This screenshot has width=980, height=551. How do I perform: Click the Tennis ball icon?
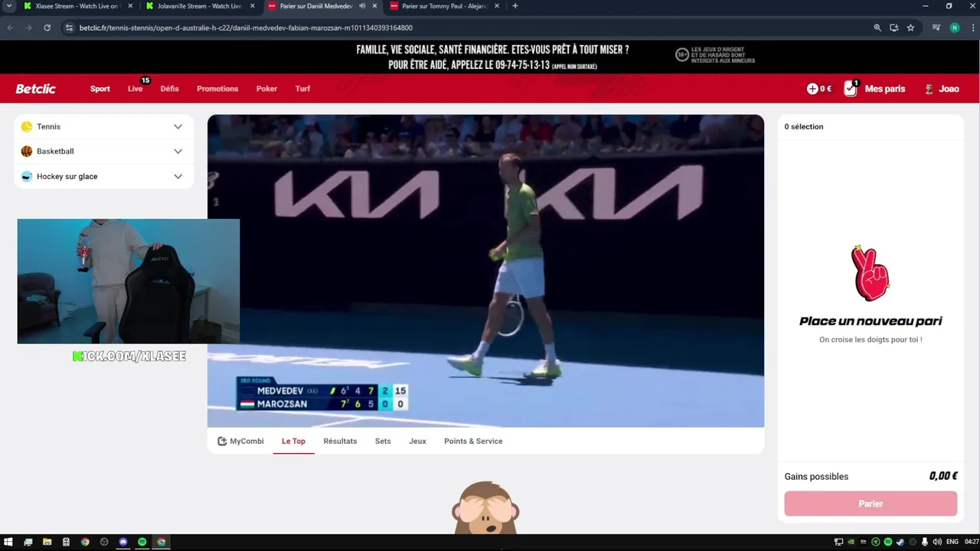coord(27,126)
